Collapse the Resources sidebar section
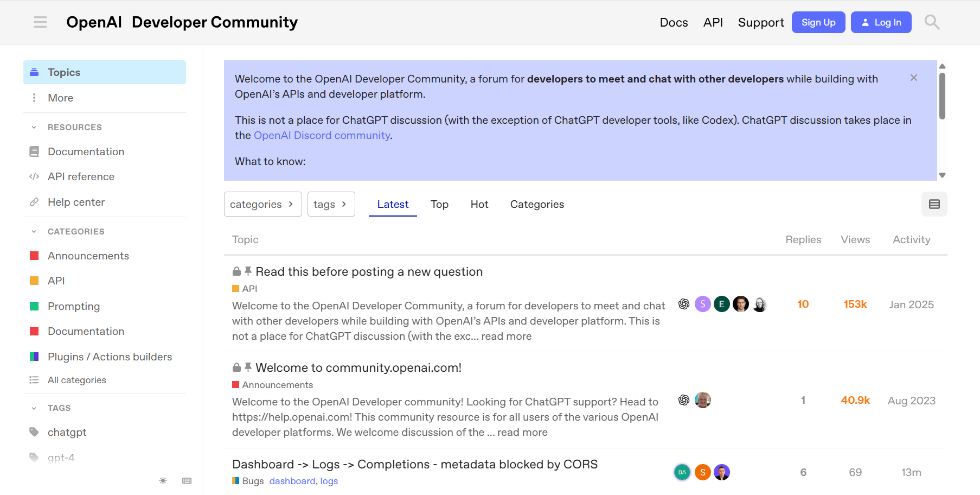The width and height of the screenshot is (980, 495). (34, 128)
